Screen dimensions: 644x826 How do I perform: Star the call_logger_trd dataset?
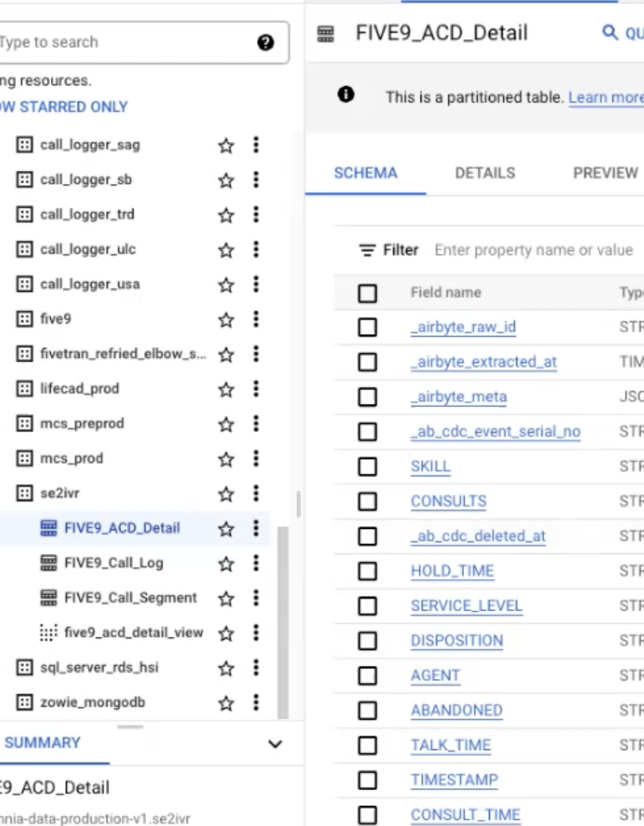click(225, 214)
